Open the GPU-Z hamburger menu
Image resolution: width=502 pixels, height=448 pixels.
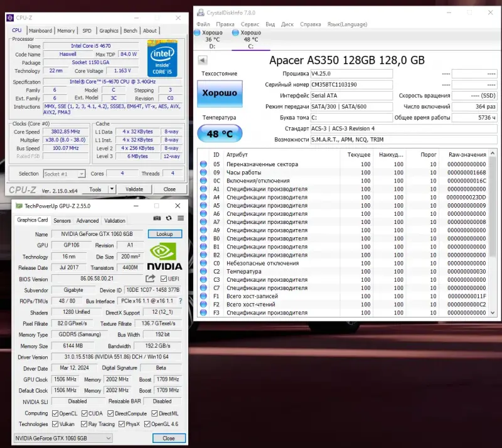point(181,218)
